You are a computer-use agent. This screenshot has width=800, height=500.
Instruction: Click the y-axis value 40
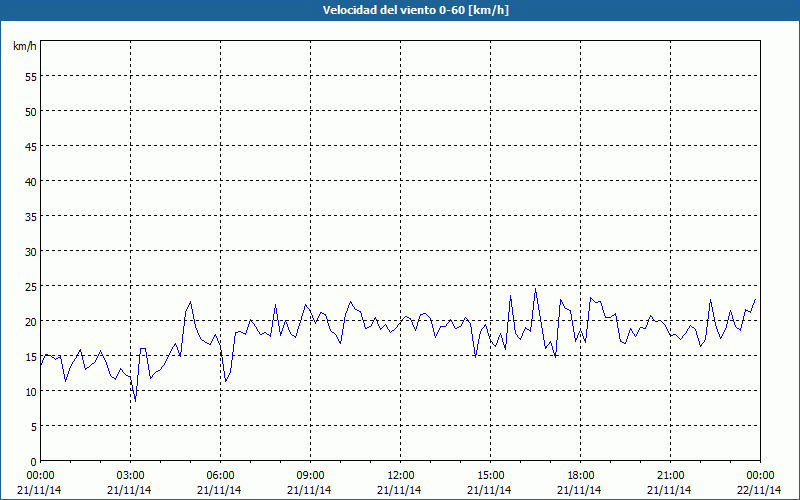tap(31, 182)
